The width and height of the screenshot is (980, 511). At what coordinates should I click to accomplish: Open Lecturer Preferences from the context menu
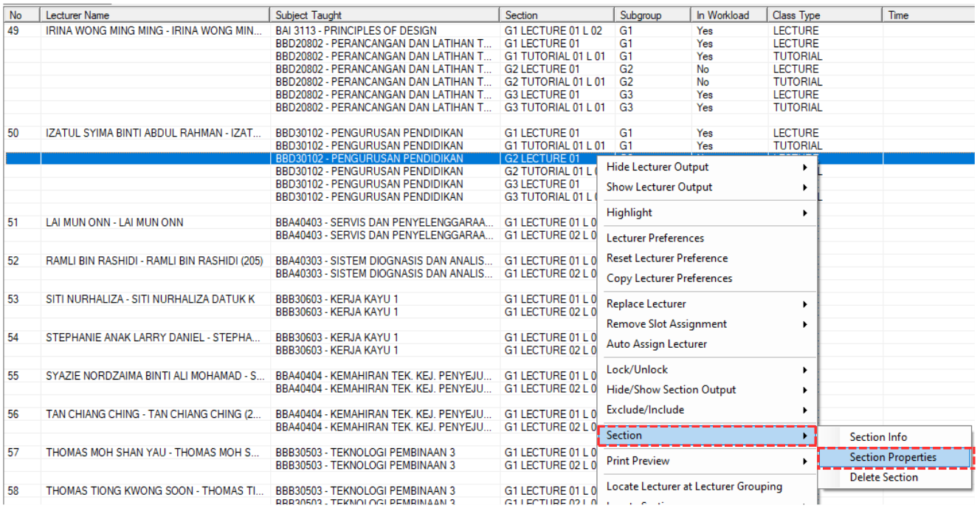click(x=655, y=238)
